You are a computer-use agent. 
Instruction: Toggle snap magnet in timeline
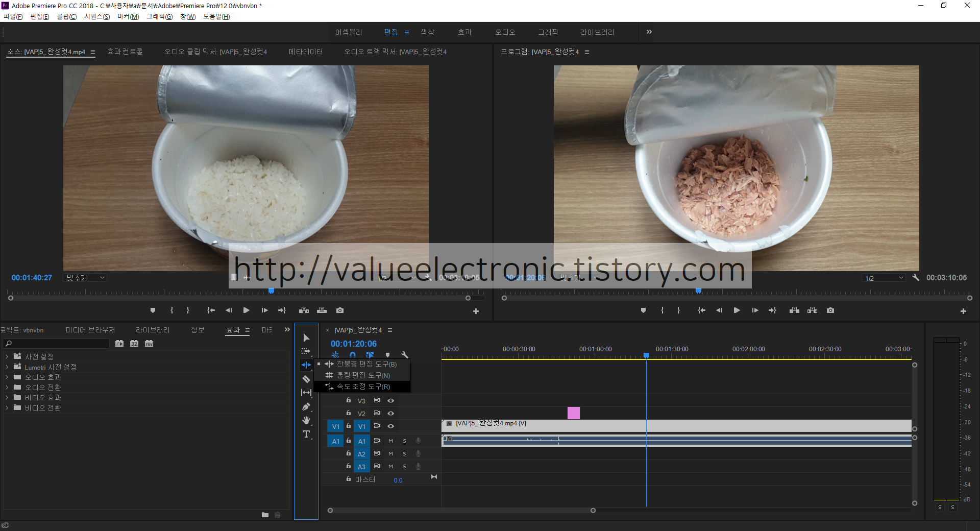pyautogui.click(x=353, y=354)
